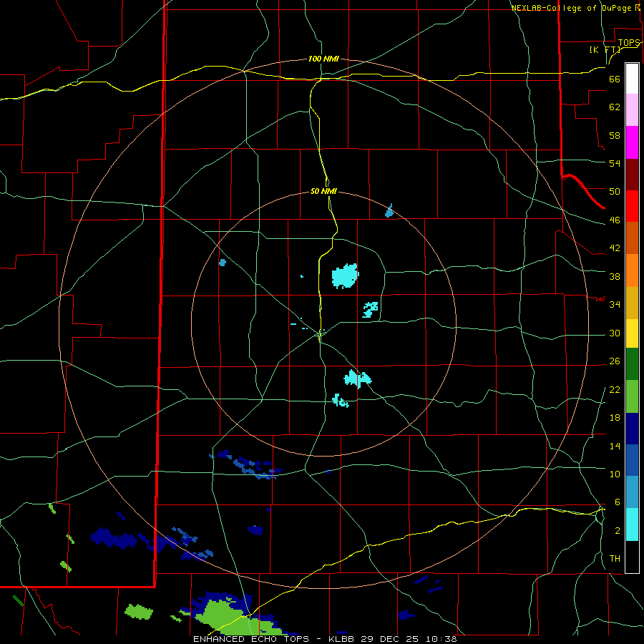Screen dimensions: 644x644
Task: Select the bright red legend swatch
Action: pyautogui.click(x=632, y=206)
